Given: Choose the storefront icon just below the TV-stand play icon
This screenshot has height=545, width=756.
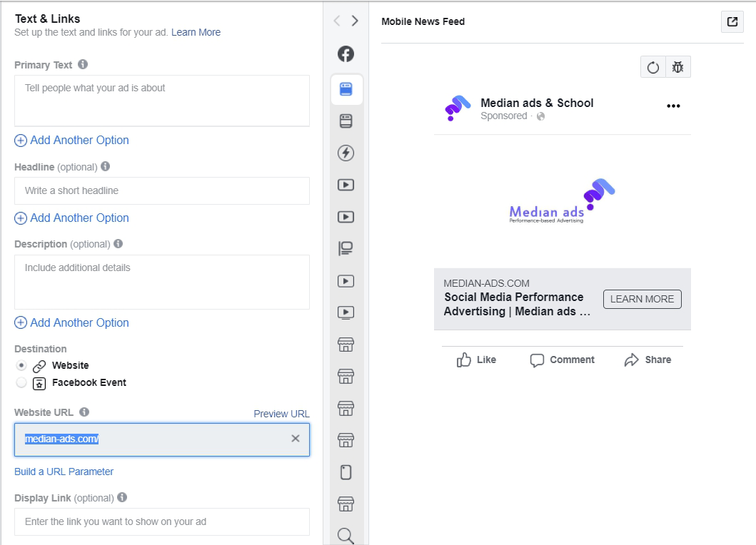Looking at the screenshot, I should pos(346,345).
